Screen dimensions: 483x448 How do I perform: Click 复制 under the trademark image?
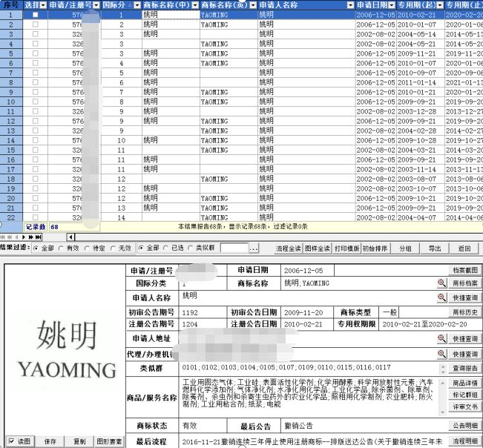[x=79, y=441]
